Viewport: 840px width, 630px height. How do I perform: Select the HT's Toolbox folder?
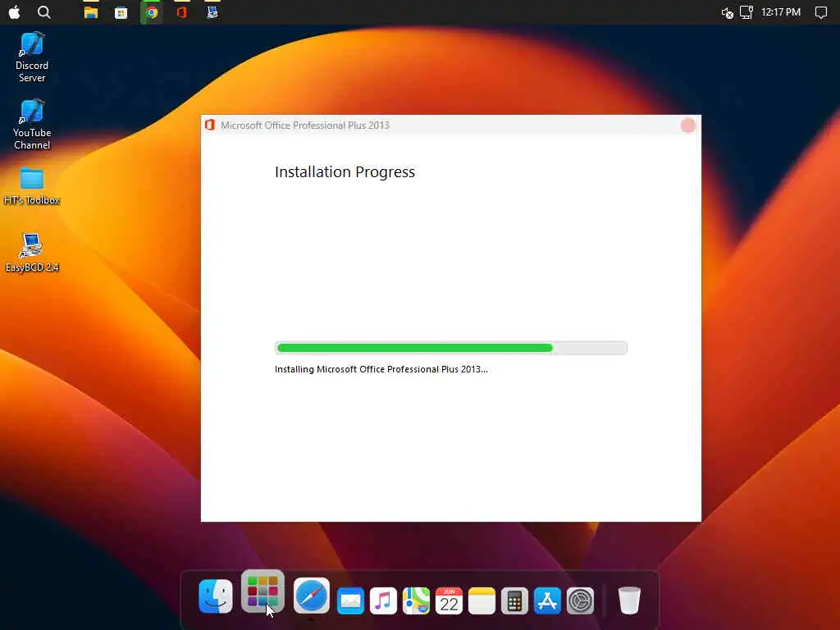(x=32, y=186)
